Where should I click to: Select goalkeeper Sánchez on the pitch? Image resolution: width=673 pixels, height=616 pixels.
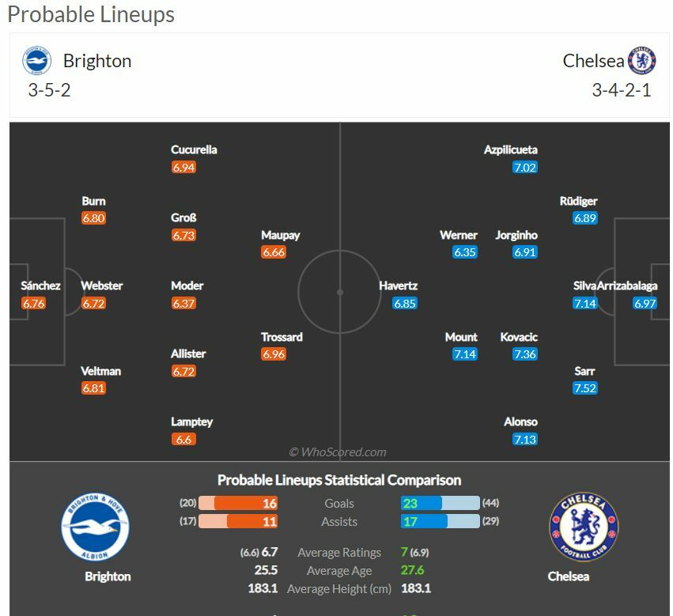tap(40, 285)
